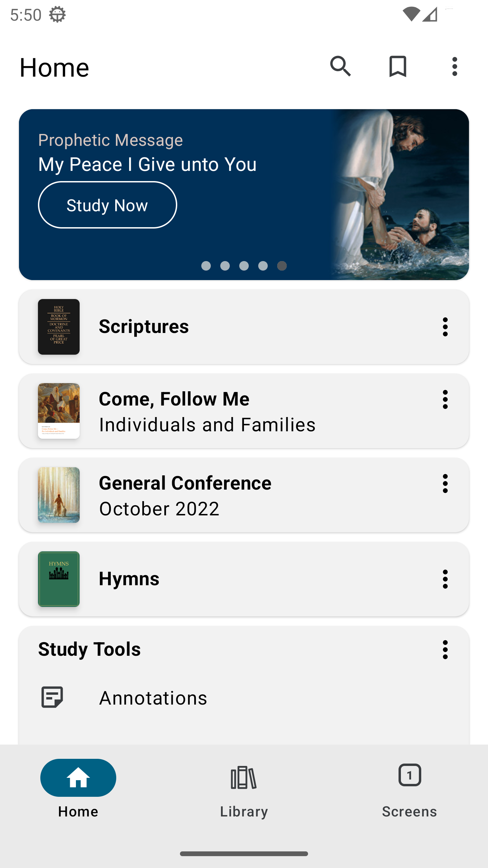Open the Hymns green book cover
The height and width of the screenshot is (868, 488).
59,579
